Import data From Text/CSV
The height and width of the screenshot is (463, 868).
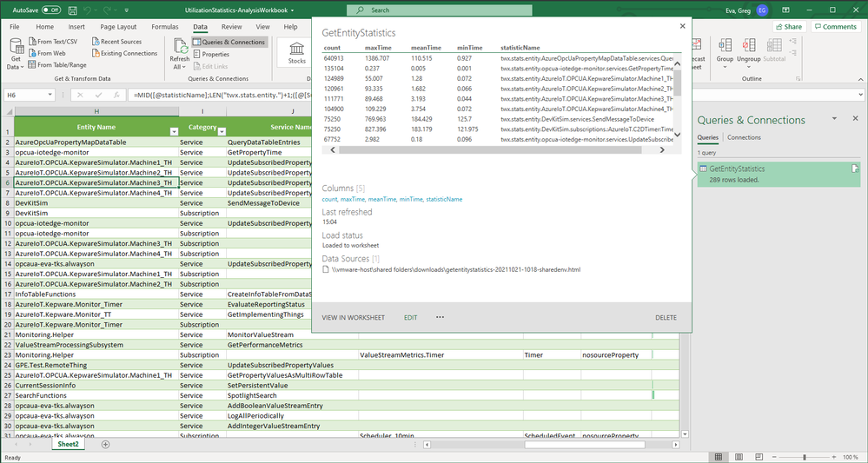[x=53, y=42]
